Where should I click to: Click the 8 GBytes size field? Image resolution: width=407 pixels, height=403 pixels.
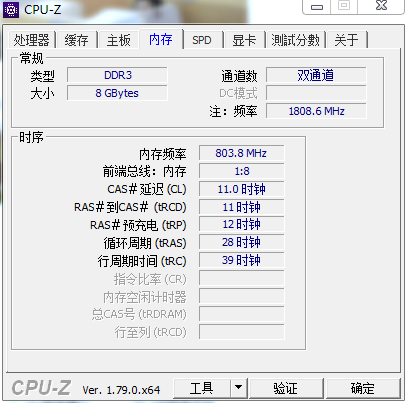[117, 93]
